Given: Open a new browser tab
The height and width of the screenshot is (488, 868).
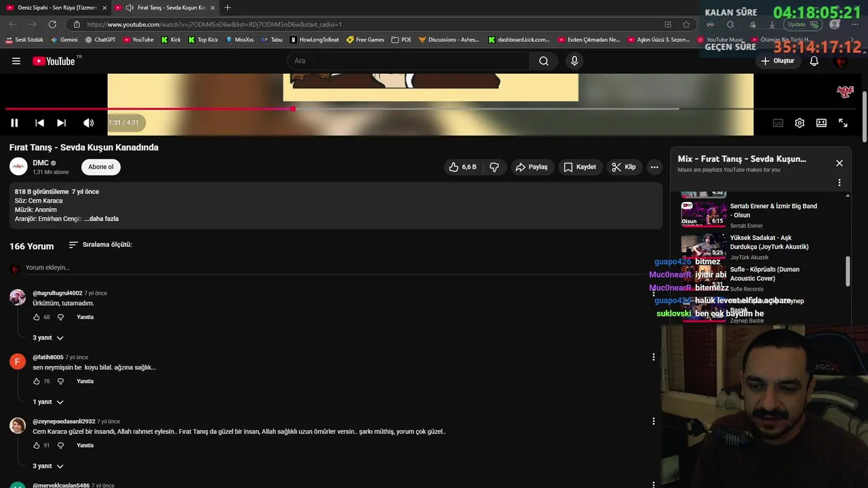Looking at the screenshot, I should click(x=227, y=7).
